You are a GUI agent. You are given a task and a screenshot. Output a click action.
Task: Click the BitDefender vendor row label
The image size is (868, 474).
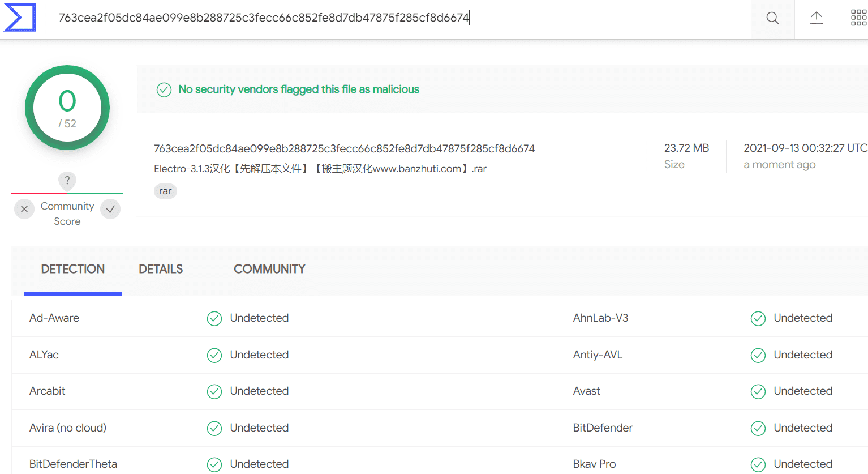603,428
